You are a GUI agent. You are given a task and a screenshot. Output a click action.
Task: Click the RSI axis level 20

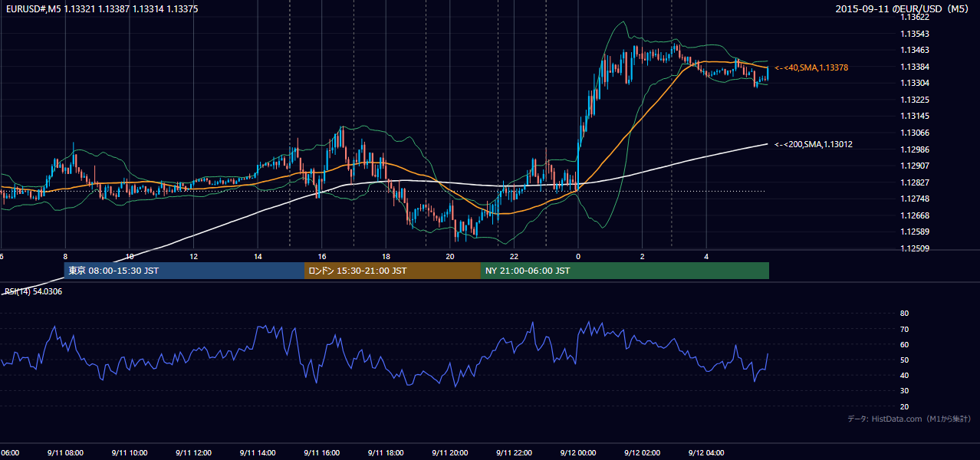904,406
